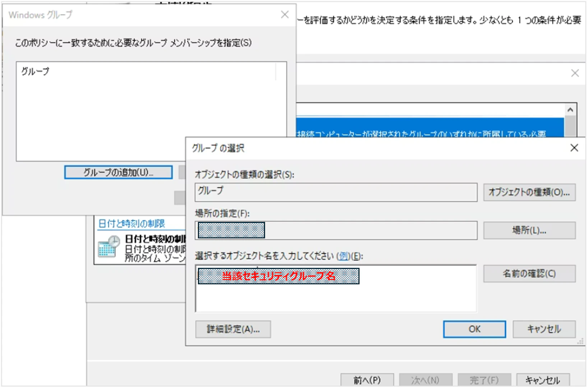Select the 日付と時刻の制限 heading link
The width and height of the screenshot is (588, 387).
131,224
